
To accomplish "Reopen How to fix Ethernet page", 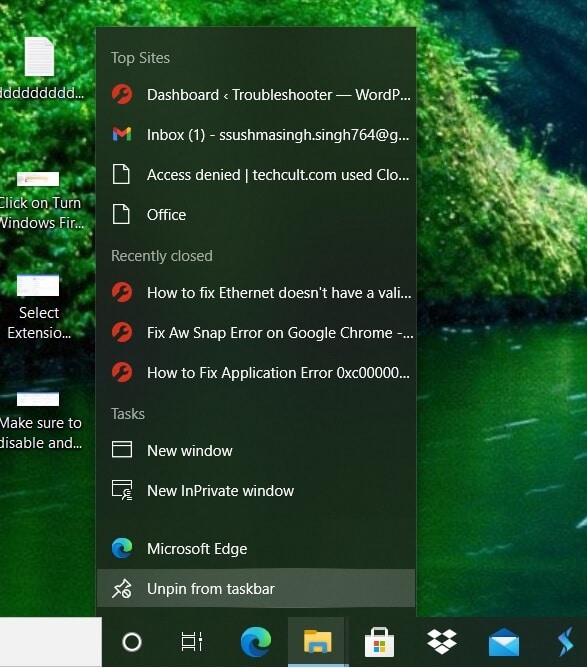I will [x=256, y=293].
